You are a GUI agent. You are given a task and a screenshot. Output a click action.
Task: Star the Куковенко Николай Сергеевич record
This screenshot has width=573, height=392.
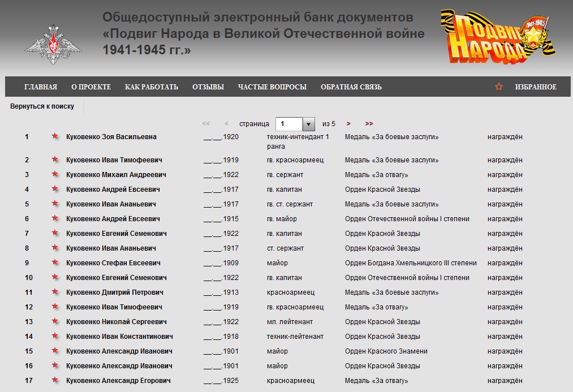click(x=55, y=322)
